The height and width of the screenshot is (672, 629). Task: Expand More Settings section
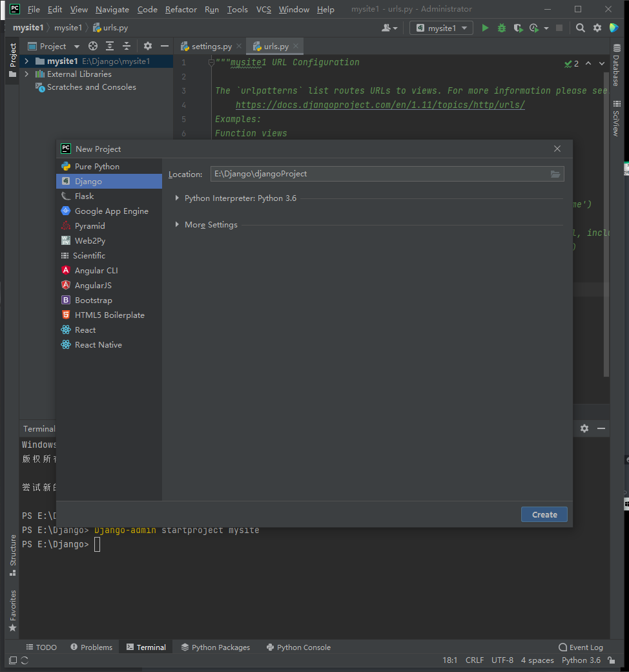coord(177,225)
